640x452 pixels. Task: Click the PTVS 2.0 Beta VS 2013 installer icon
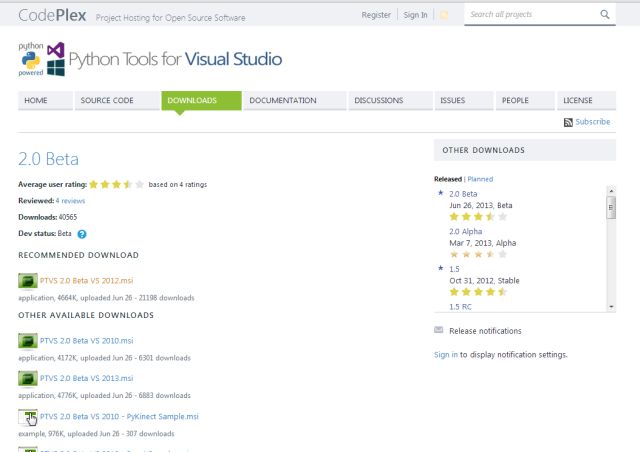point(28,379)
